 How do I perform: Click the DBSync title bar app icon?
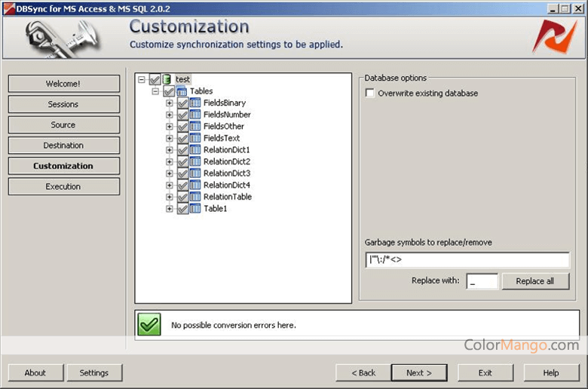(9, 8)
